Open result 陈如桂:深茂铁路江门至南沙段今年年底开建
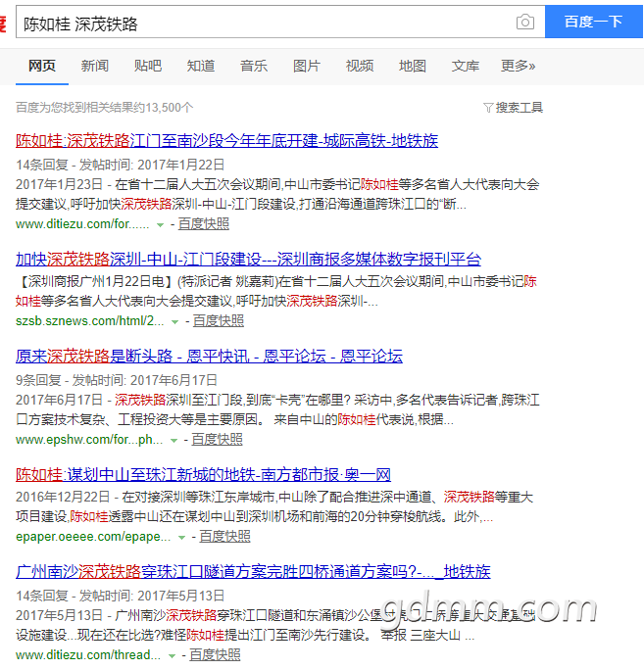 227,141
